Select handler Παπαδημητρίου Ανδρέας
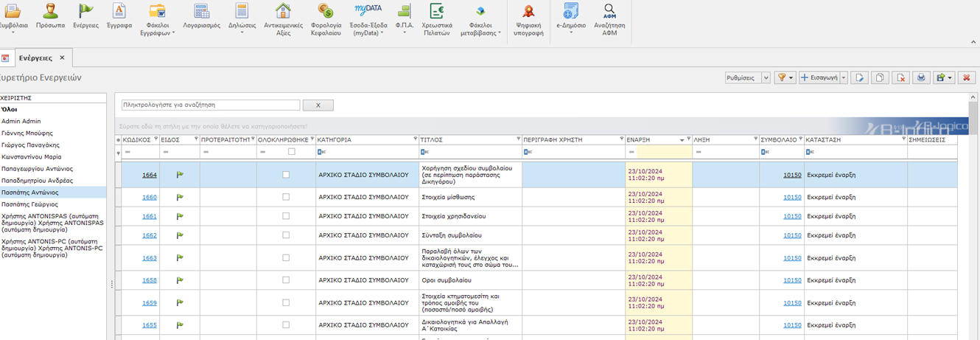The height and width of the screenshot is (340, 980). [37, 181]
